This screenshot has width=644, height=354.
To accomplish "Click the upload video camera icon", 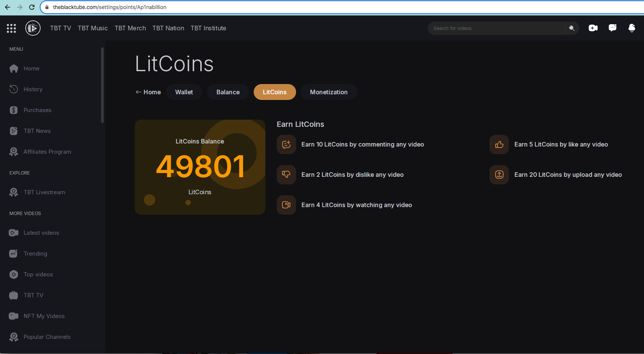I will point(593,28).
